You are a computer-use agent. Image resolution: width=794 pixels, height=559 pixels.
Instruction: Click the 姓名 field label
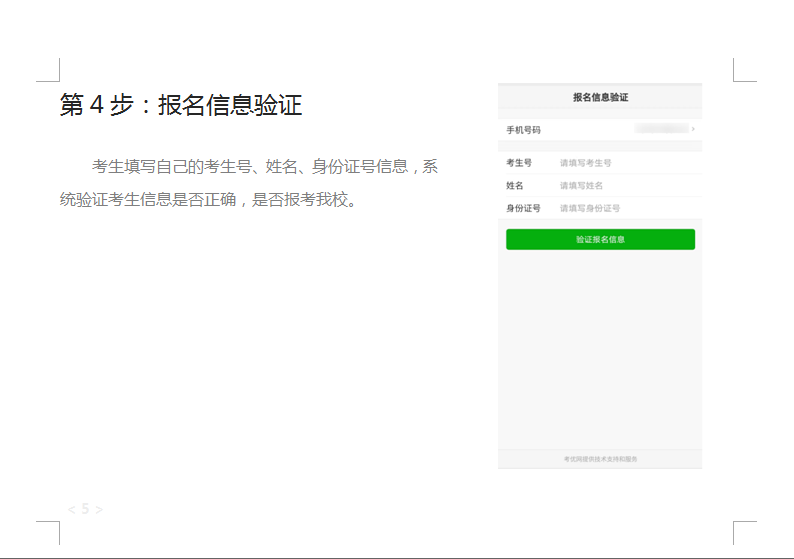pos(514,185)
